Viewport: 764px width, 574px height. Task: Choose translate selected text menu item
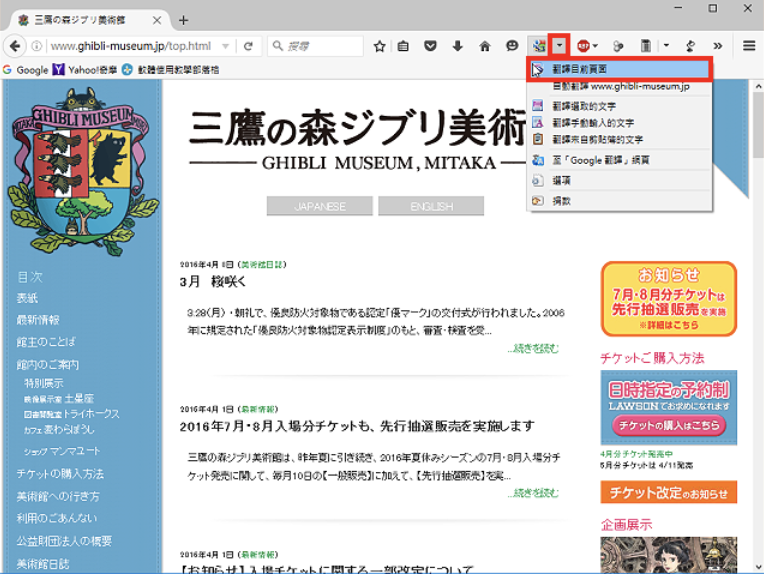pyautogui.click(x=620, y=106)
